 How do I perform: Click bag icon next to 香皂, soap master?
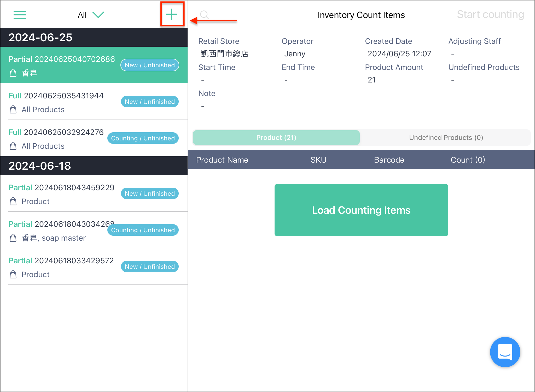tap(13, 238)
